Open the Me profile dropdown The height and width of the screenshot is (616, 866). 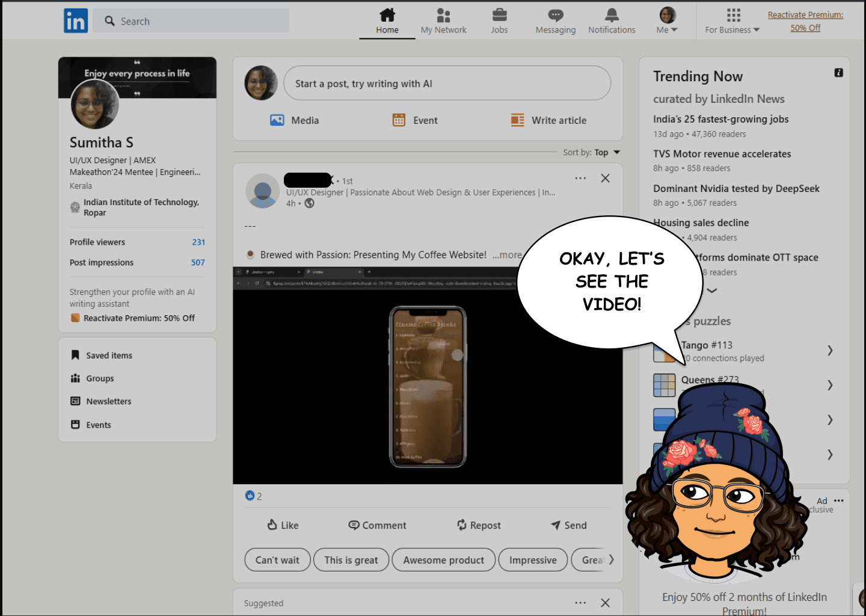(667, 22)
